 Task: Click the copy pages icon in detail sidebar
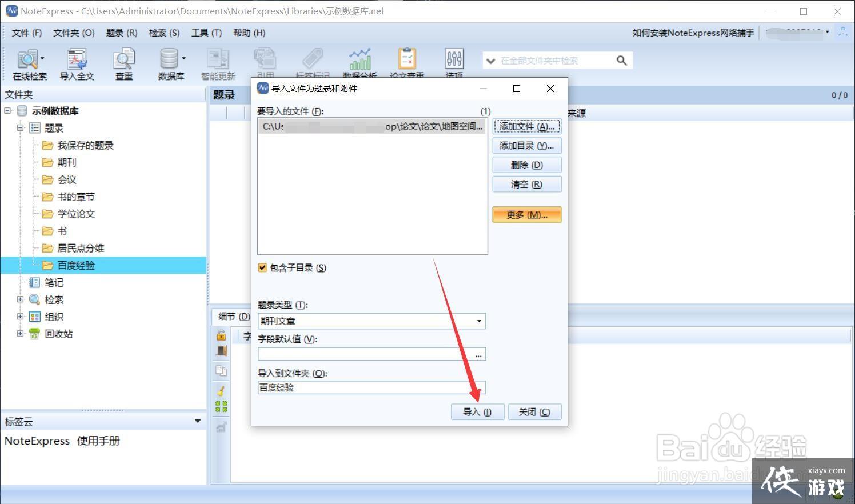(x=221, y=371)
